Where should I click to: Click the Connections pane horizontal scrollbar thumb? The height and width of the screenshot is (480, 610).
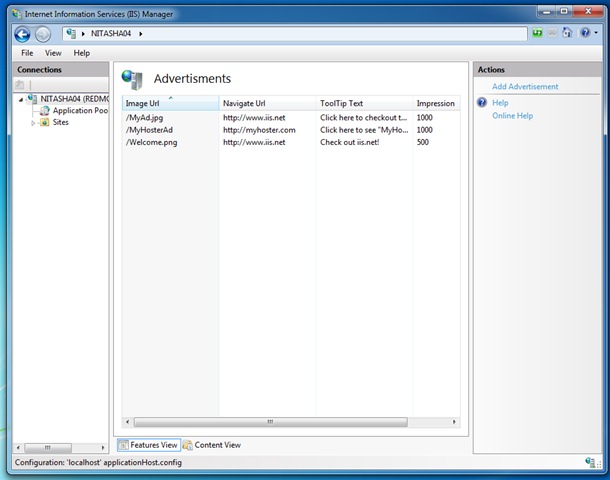pyautogui.click(x=48, y=448)
